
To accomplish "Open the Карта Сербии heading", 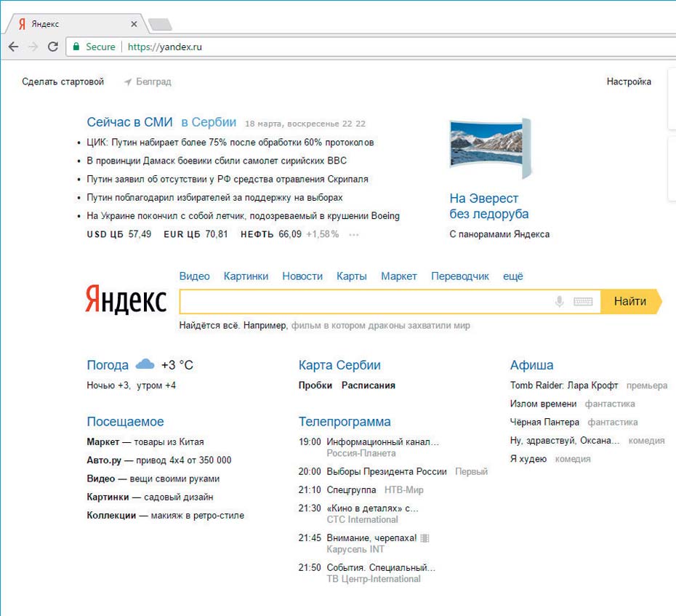I will point(339,365).
